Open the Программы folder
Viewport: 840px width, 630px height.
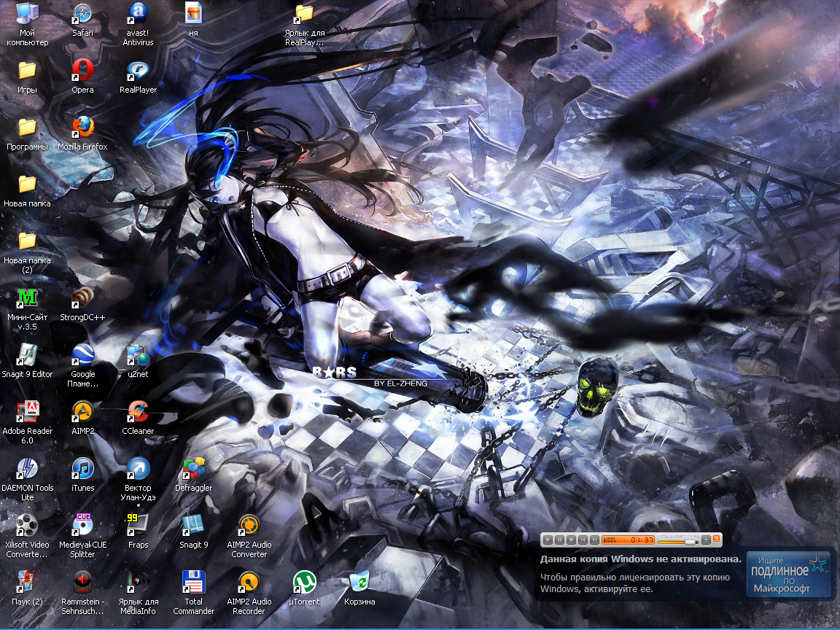point(27,133)
